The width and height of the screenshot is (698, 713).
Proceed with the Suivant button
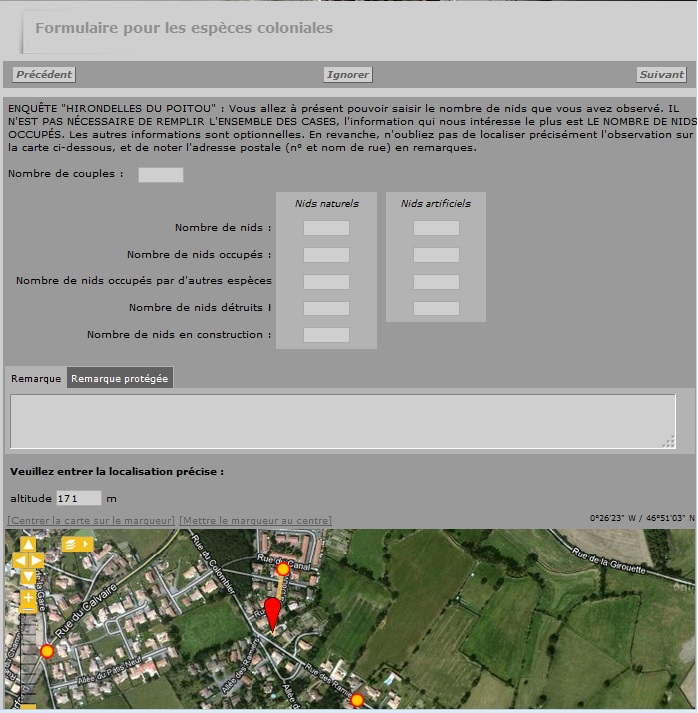pos(661,75)
